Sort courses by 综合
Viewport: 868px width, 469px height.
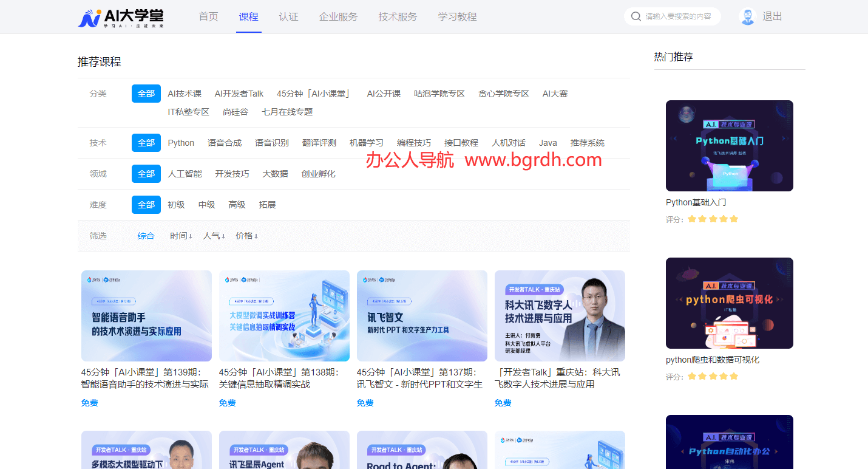[x=146, y=236]
